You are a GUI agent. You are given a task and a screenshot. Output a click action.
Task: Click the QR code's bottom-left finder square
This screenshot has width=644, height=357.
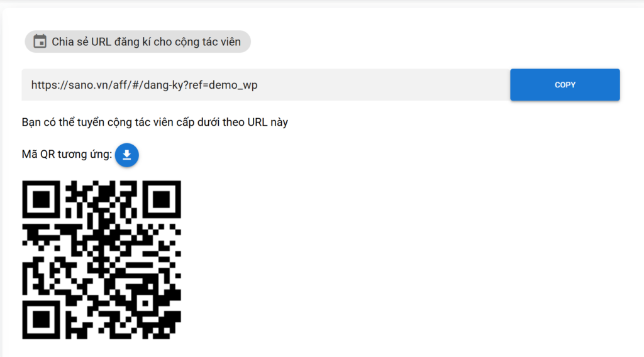point(41,320)
